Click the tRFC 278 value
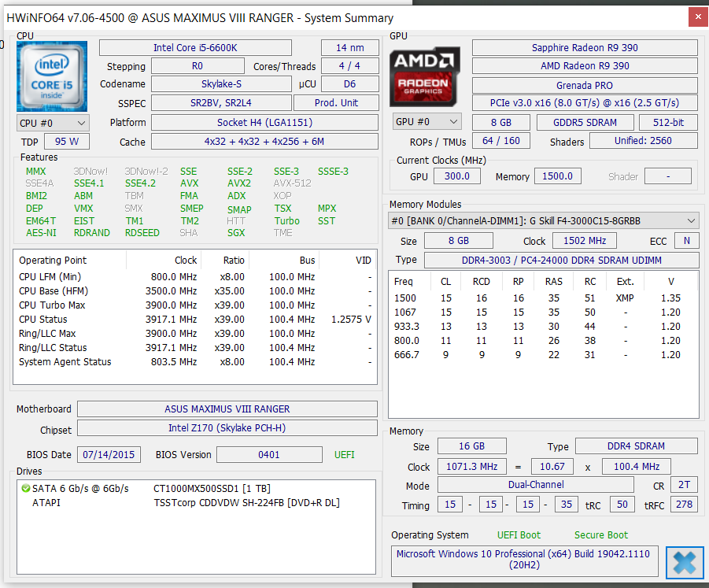 tap(684, 505)
